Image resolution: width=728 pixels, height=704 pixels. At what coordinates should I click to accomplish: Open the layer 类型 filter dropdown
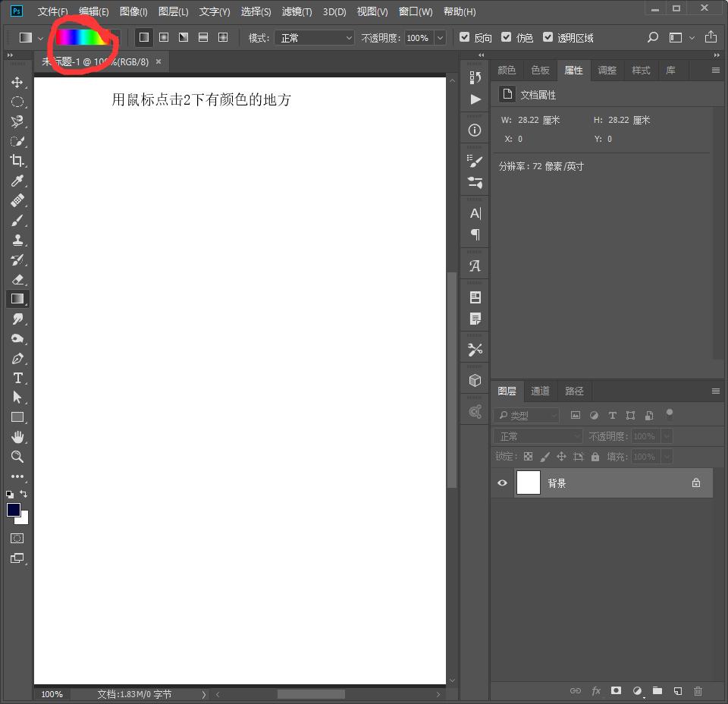[x=526, y=416]
